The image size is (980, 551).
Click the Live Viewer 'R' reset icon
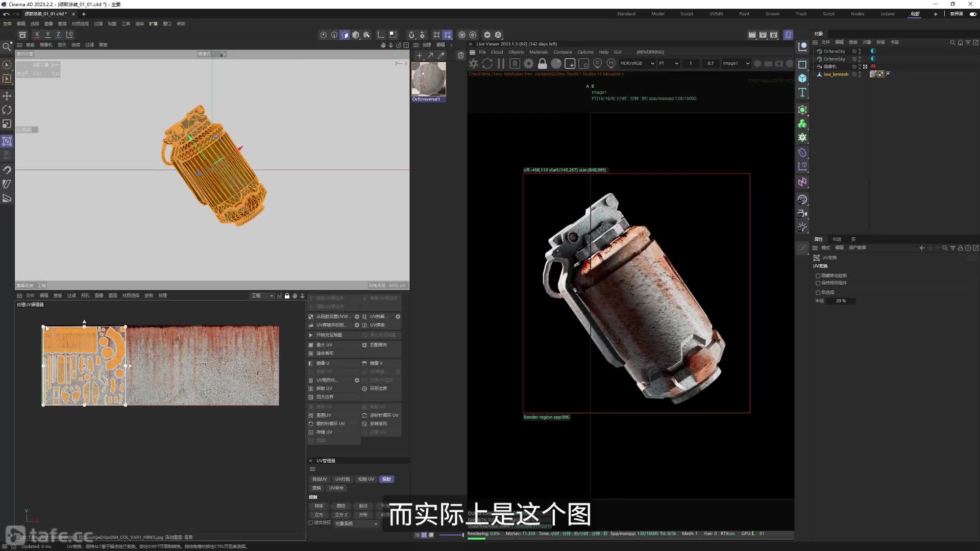(514, 63)
